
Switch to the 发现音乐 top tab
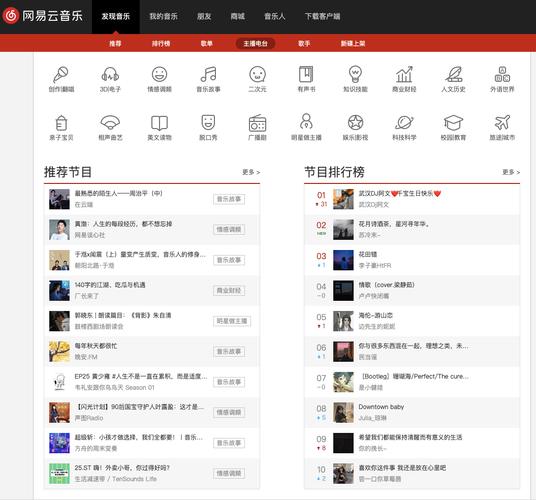point(116,16)
